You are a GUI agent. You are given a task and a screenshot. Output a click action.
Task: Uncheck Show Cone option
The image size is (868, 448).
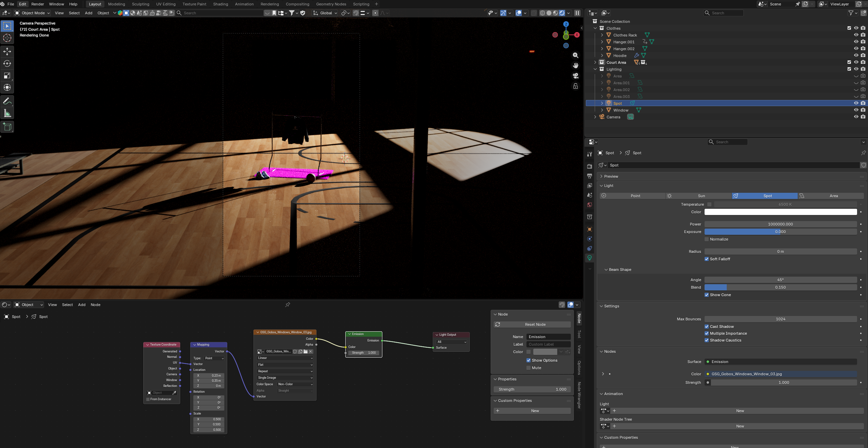[707, 295]
